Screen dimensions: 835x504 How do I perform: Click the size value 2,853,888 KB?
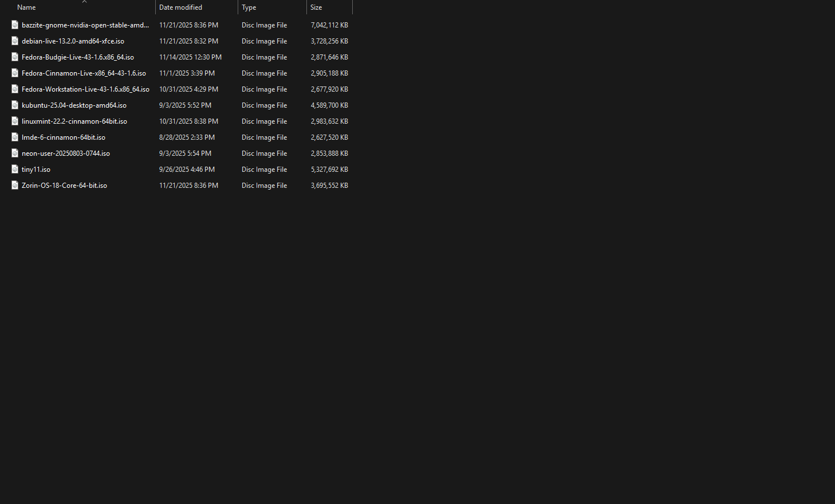click(x=329, y=153)
